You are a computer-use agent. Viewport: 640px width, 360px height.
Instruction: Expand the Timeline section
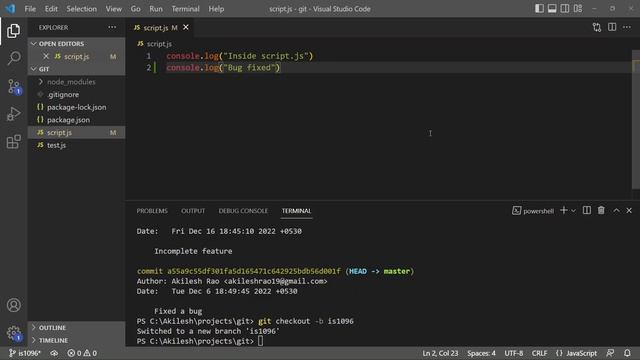pyautogui.click(x=76, y=340)
